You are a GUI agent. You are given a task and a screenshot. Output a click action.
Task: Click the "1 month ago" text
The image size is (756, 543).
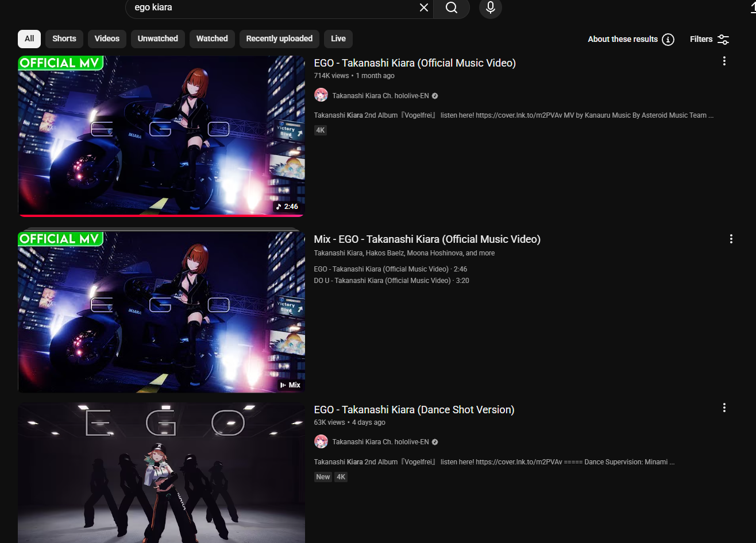tap(375, 76)
